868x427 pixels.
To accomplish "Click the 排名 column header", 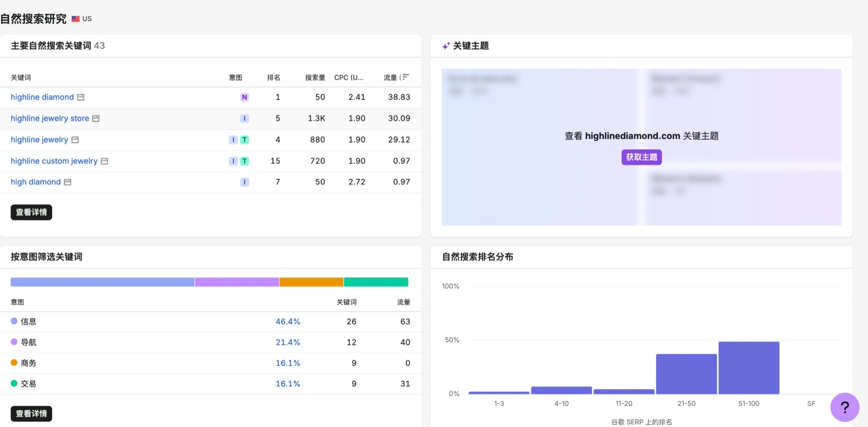I will tap(273, 78).
